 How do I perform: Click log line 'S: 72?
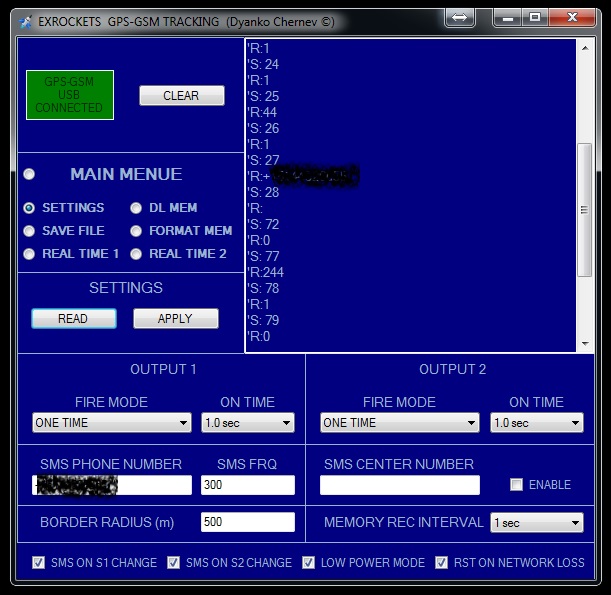pyautogui.click(x=263, y=224)
